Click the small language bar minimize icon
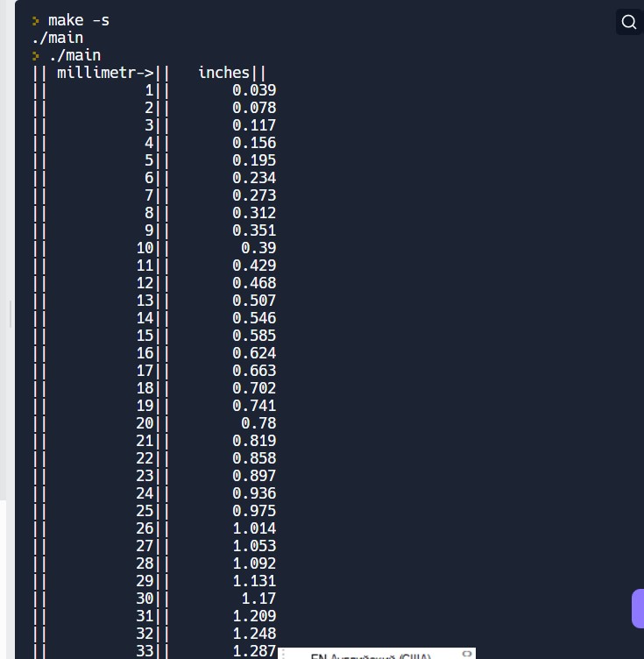Viewport: 644px width, 659px height. (x=467, y=653)
